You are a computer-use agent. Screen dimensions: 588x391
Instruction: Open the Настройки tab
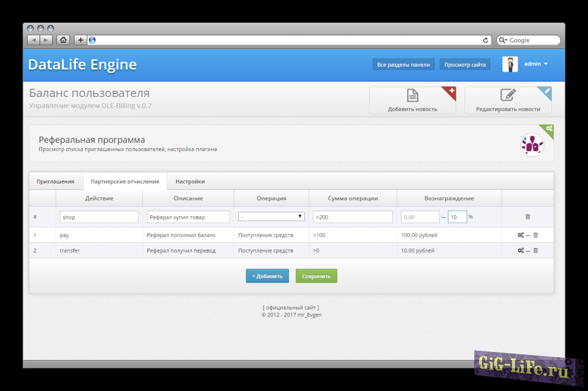[190, 181]
